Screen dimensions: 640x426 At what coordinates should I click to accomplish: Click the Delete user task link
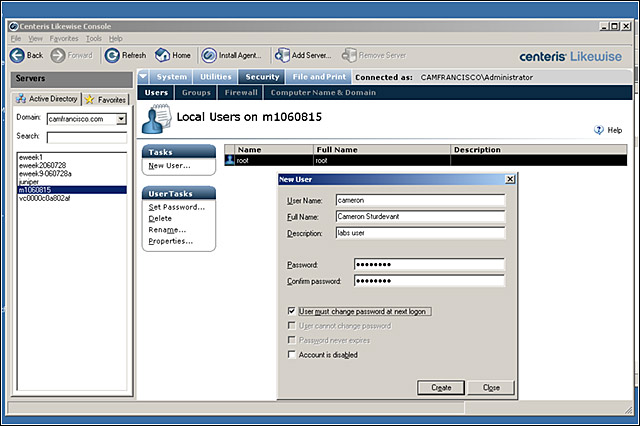point(160,218)
